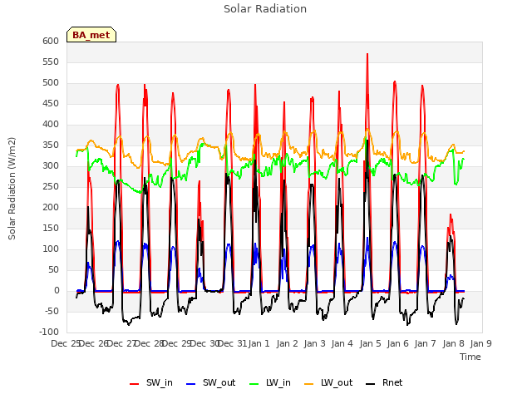Click the Jan 6 blue SW_out peak
The height and width of the screenshot is (399, 532).
395,242
